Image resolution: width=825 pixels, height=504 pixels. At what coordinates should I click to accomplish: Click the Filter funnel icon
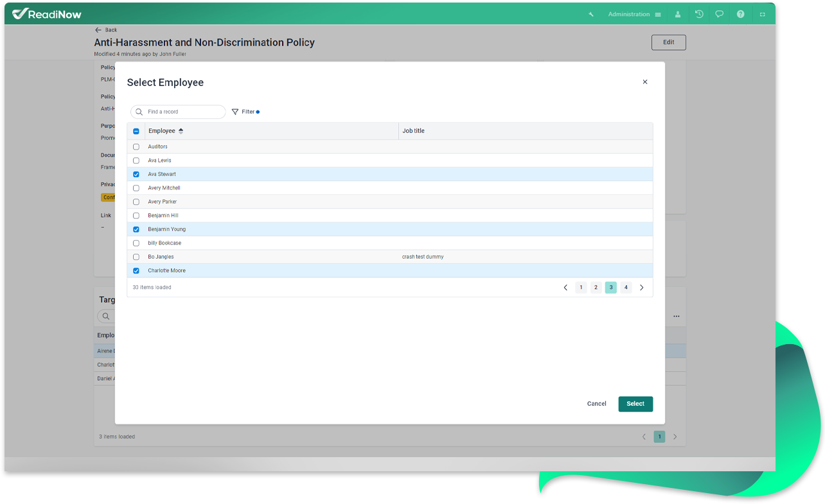[235, 112]
